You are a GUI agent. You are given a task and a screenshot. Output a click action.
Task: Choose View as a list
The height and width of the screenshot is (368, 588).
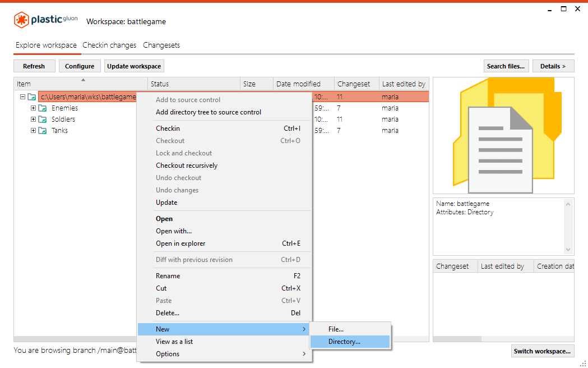tap(225, 342)
